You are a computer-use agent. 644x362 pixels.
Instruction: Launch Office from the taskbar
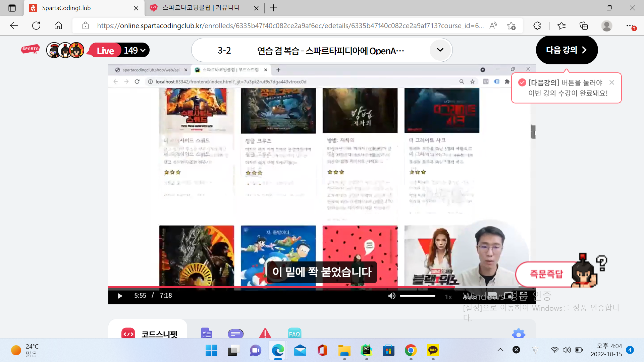(x=322, y=351)
